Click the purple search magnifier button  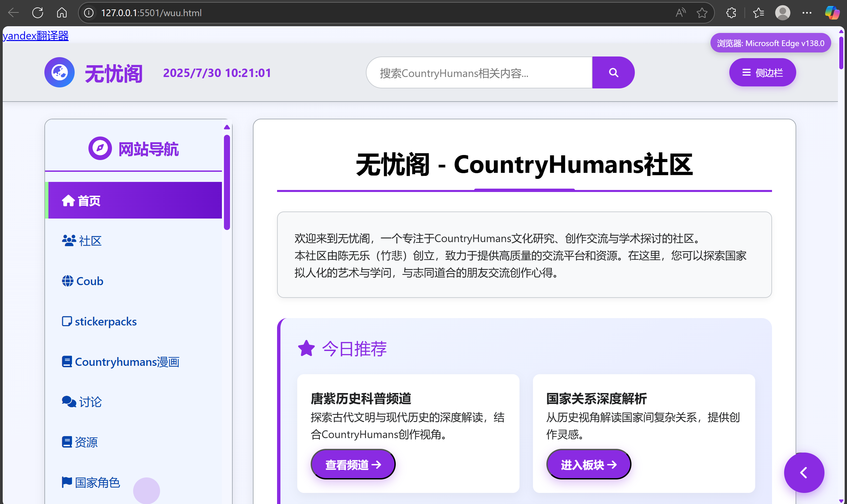613,72
